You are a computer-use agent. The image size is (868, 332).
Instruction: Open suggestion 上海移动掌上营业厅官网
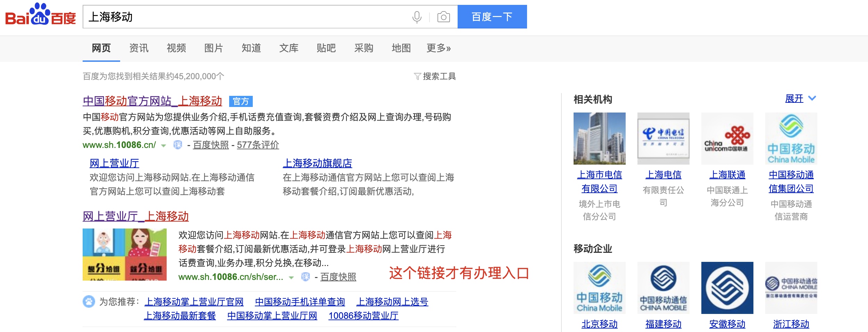click(x=194, y=301)
